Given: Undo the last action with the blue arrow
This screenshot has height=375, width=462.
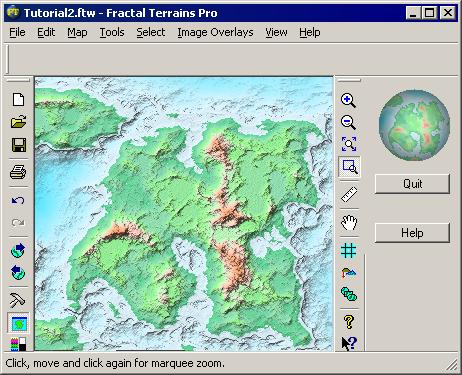Looking at the screenshot, I should tap(18, 200).
